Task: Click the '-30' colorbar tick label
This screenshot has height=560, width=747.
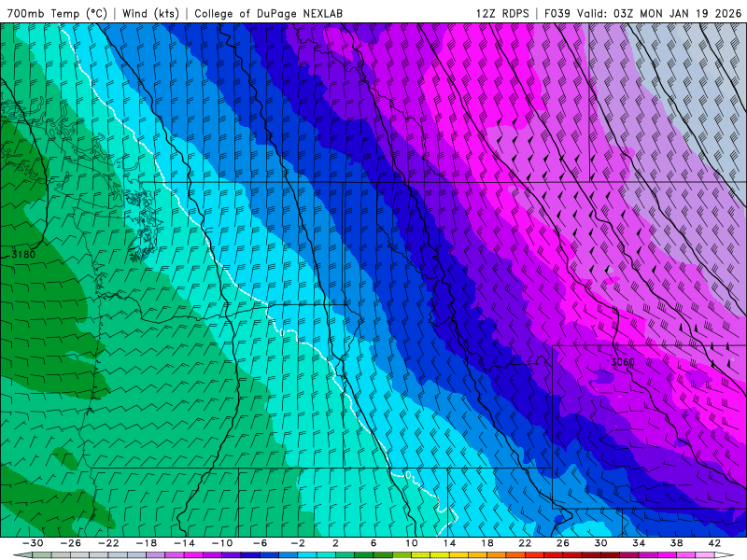Action: (x=33, y=543)
